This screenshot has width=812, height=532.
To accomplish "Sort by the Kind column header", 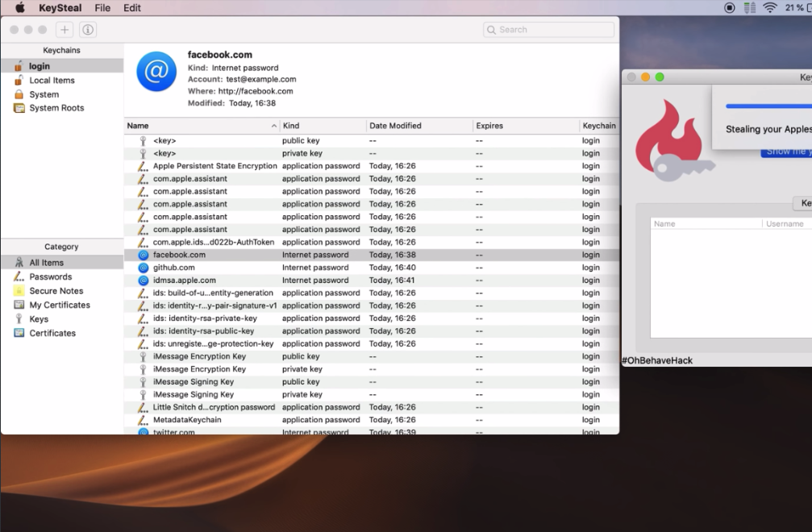I will coord(323,126).
